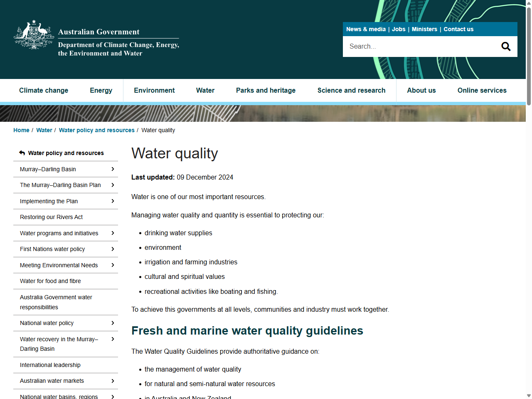
Task: Open the Water policy and resources breadcrumb
Action: point(97,130)
